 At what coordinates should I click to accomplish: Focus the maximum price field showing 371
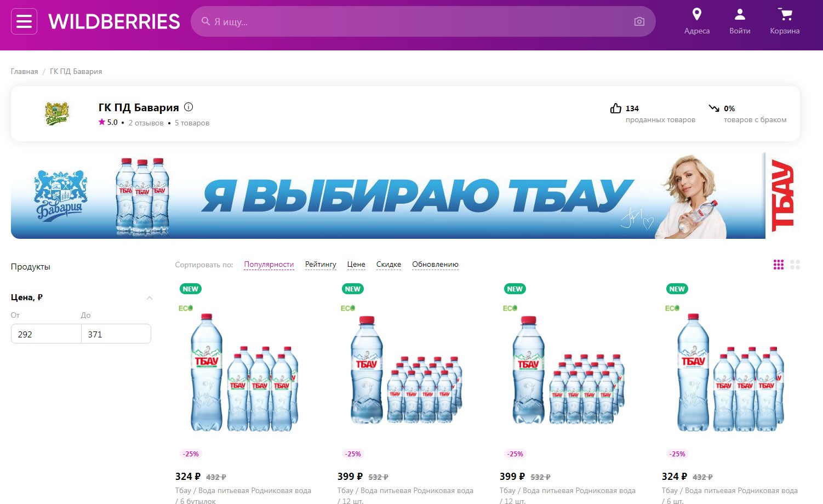pos(116,334)
